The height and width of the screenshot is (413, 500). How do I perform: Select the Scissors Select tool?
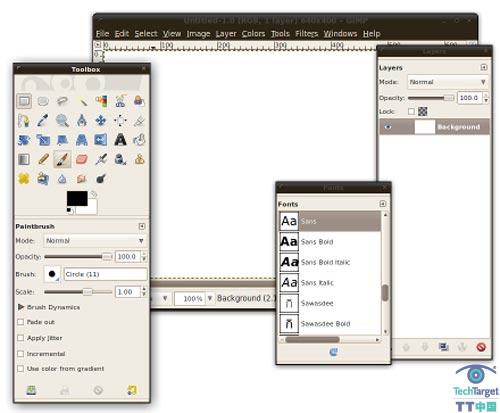click(x=120, y=101)
